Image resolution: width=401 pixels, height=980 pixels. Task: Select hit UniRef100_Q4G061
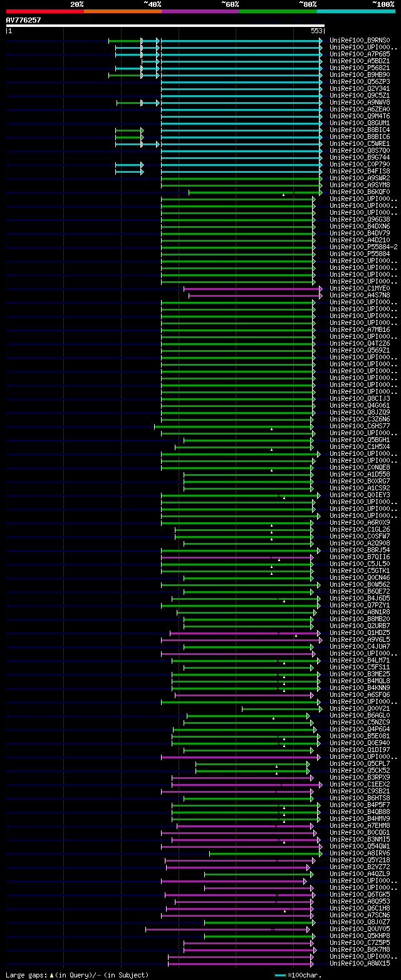coord(360,406)
